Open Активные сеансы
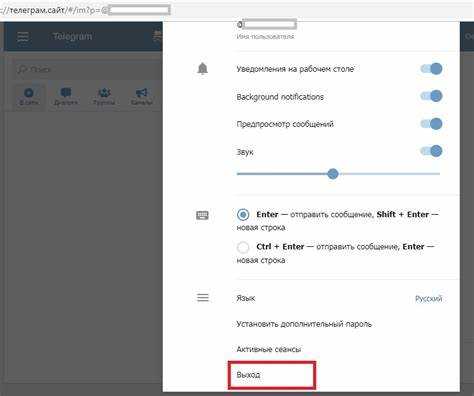Image resolution: width=474 pixels, height=396 pixels. [x=269, y=349]
